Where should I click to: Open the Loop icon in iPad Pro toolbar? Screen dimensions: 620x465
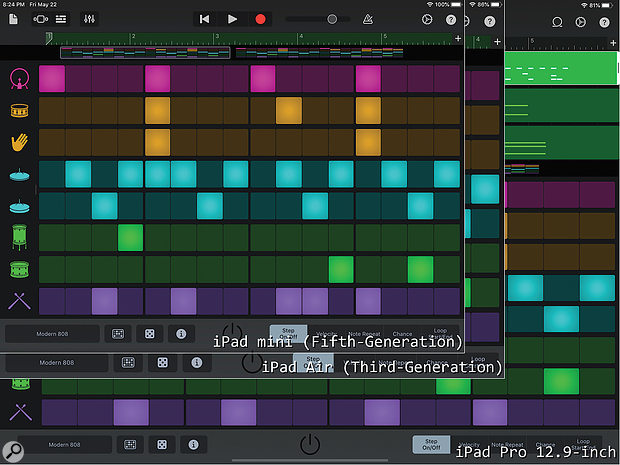pos(557,22)
